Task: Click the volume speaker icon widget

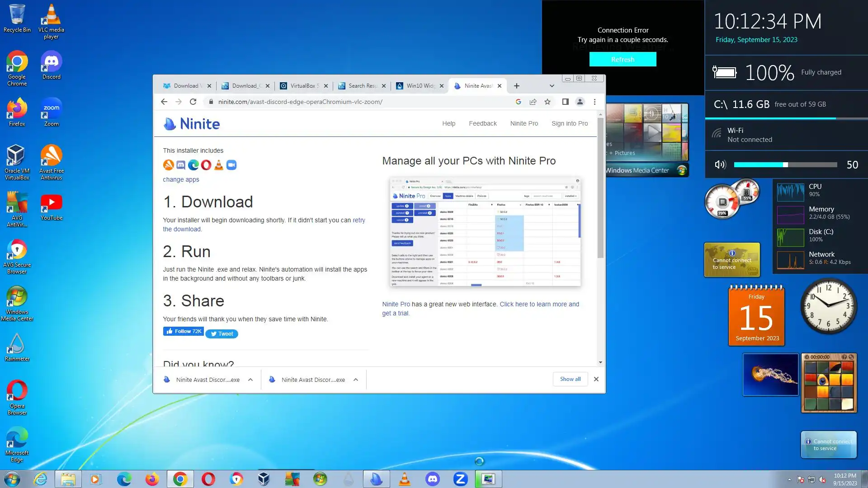Action: point(720,165)
